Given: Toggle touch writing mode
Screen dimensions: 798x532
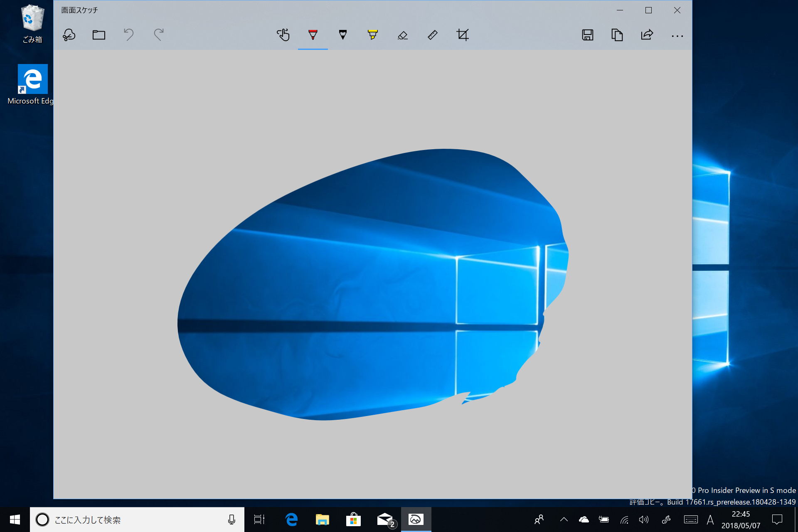Looking at the screenshot, I should [x=283, y=35].
